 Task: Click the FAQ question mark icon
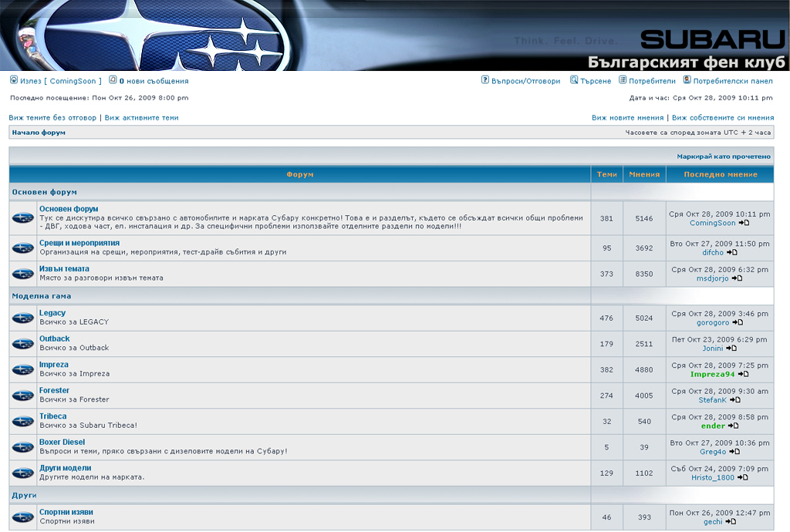coord(485,80)
